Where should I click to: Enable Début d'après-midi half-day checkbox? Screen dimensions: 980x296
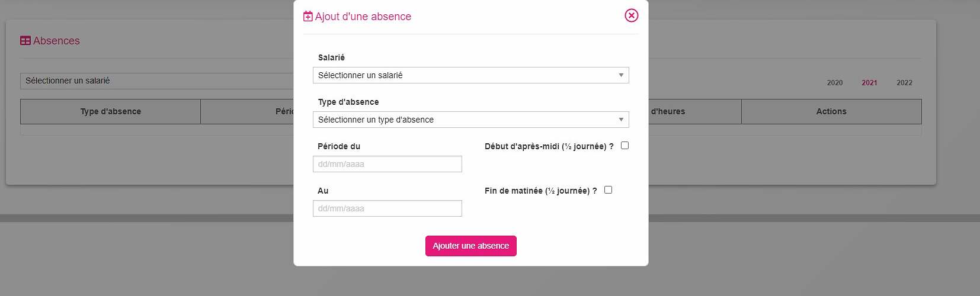[624, 146]
